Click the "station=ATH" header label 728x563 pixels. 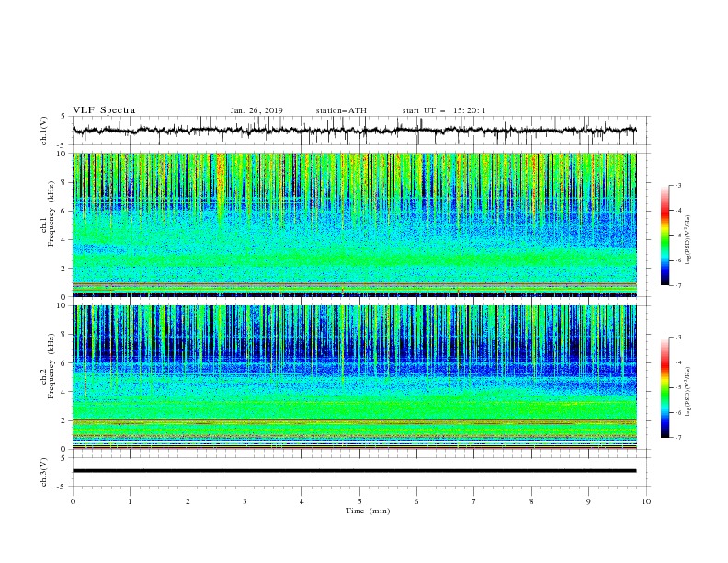tap(341, 110)
